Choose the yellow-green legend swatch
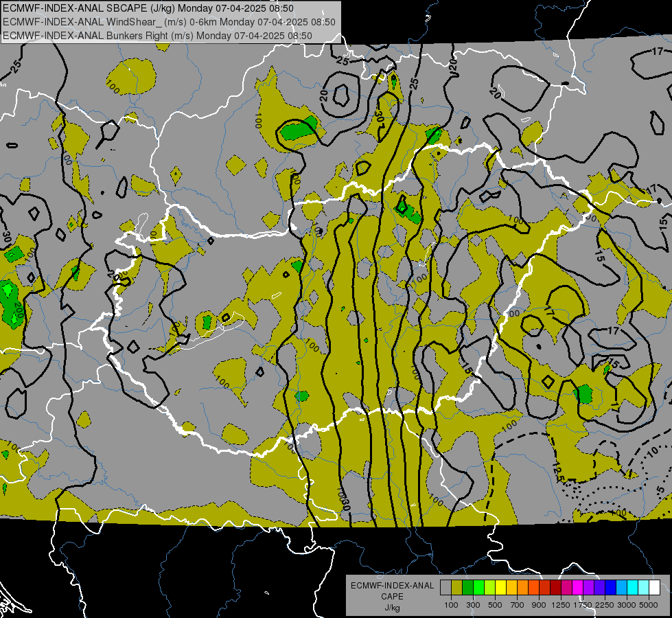 click(x=489, y=588)
